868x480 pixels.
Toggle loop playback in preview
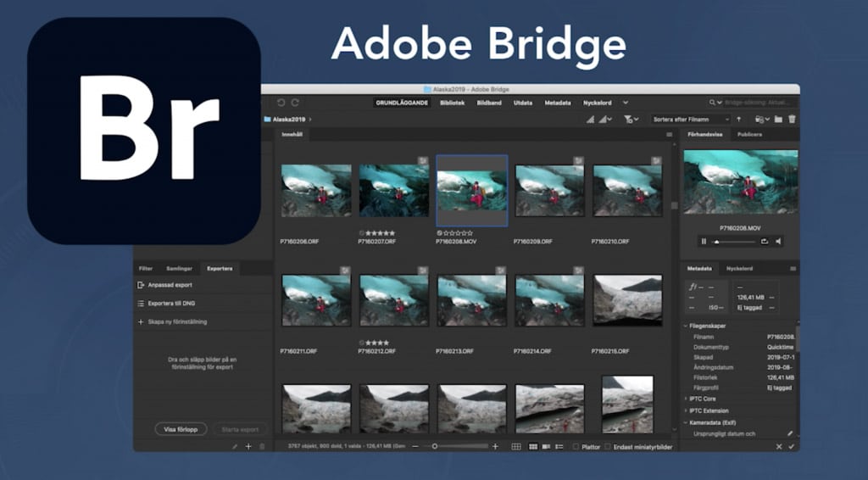(x=765, y=242)
